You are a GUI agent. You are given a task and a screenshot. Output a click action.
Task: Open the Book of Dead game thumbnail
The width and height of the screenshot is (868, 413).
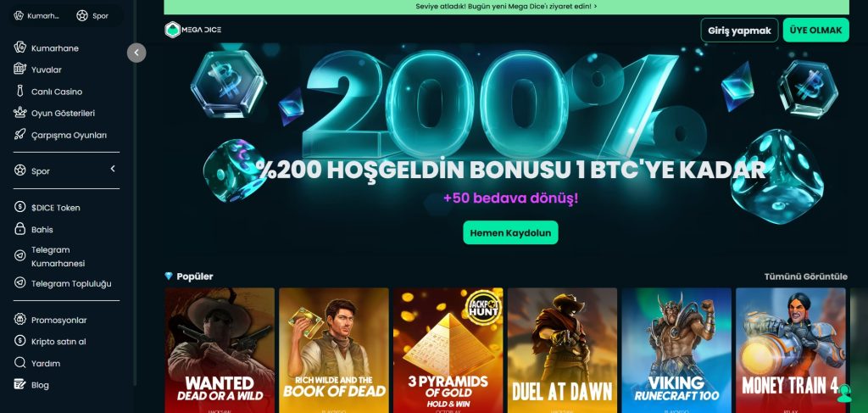pos(334,350)
